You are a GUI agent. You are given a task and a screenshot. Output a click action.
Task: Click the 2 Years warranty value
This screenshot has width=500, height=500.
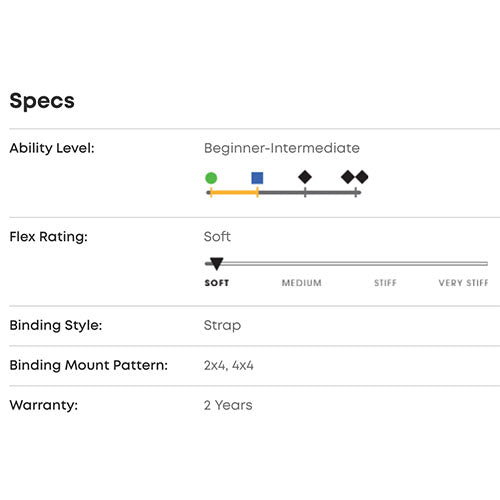tap(228, 405)
